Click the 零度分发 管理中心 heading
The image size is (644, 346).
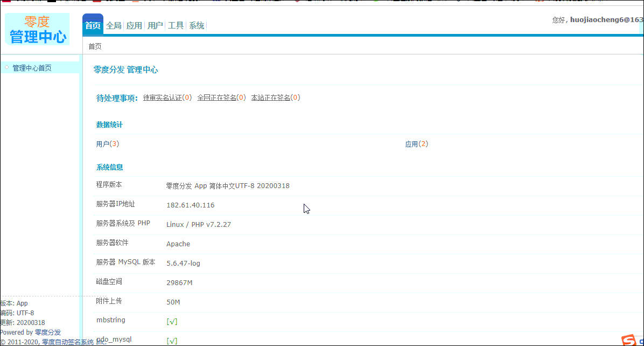(125, 70)
